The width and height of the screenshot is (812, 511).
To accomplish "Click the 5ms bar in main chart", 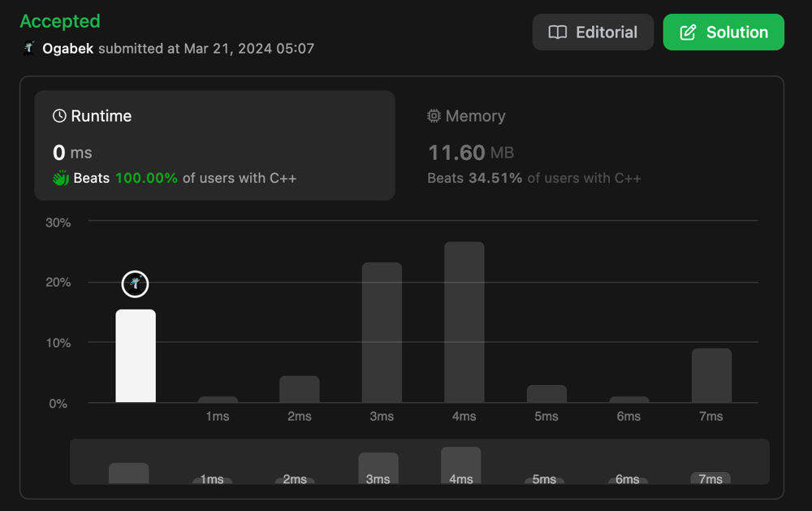I will pos(546,393).
